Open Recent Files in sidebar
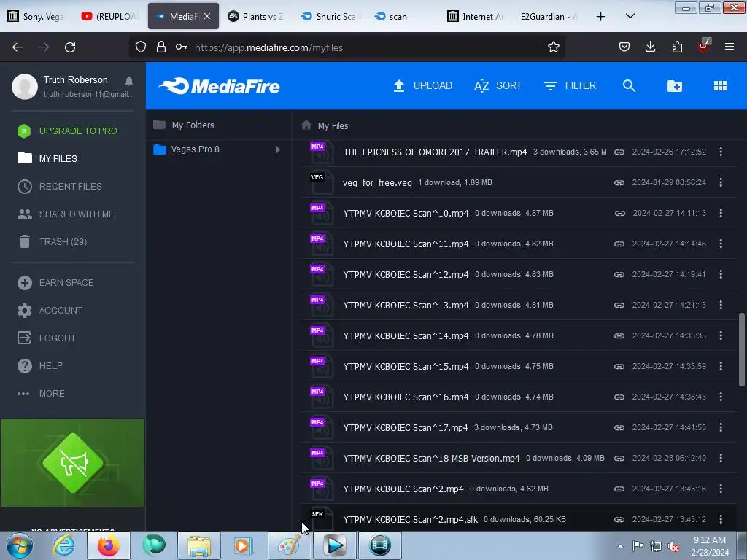The height and width of the screenshot is (560, 747). [x=60, y=186]
